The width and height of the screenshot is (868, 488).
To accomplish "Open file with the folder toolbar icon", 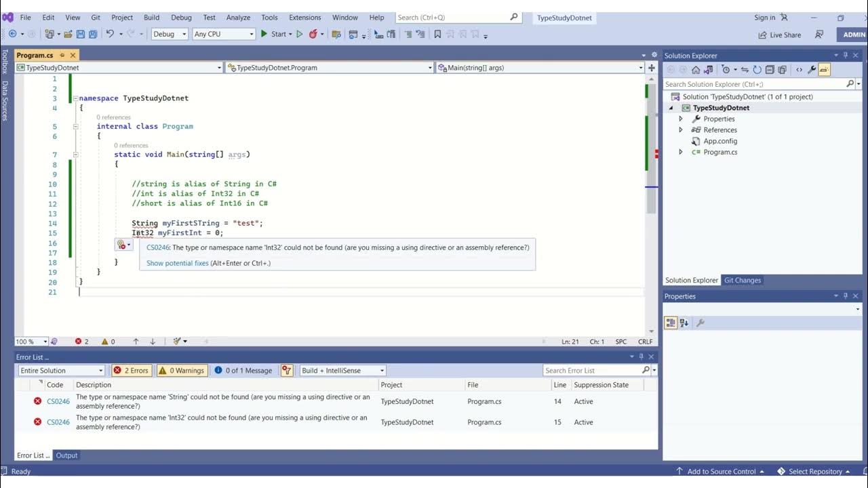I will pos(67,34).
